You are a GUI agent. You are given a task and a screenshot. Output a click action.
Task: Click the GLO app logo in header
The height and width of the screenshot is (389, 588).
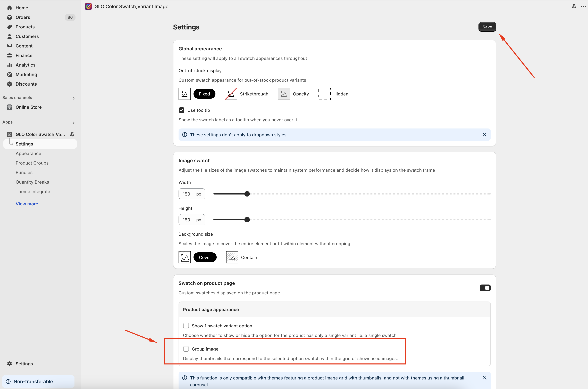88,6
